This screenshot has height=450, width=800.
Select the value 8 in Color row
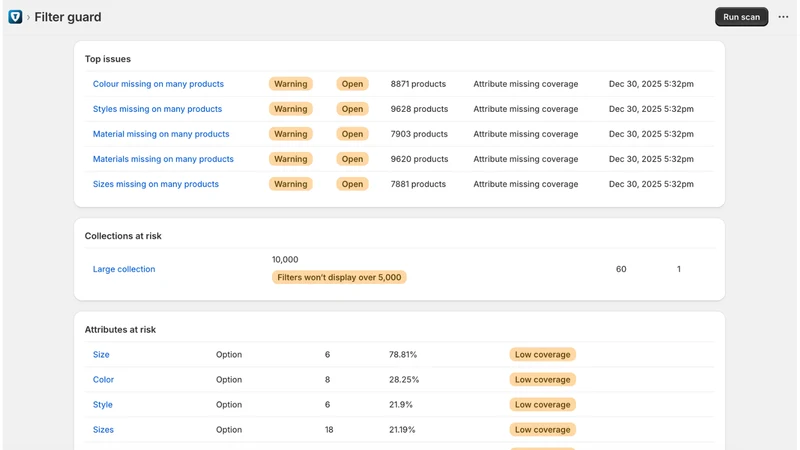(x=327, y=380)
